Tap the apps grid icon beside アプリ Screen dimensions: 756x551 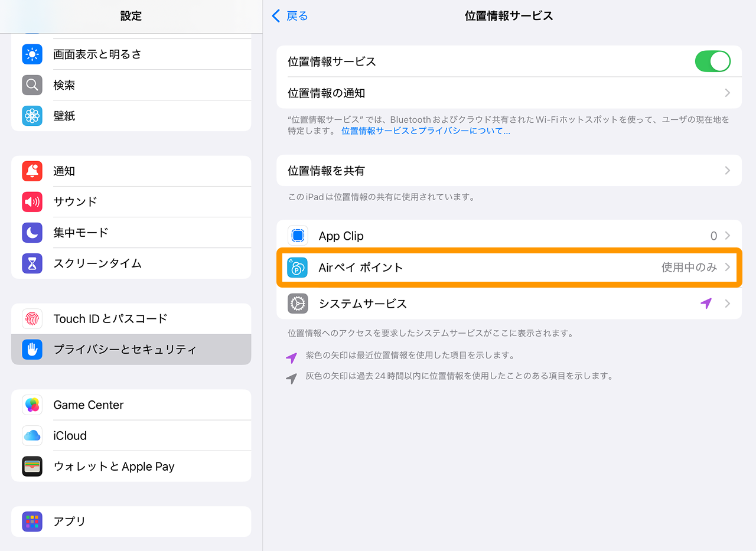point(32,521)
